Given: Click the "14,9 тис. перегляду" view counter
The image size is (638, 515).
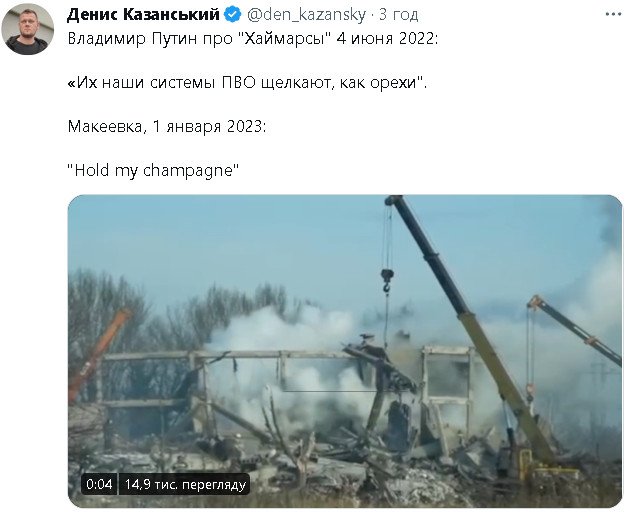Looking at the screenshot, I should click(185, 484).
